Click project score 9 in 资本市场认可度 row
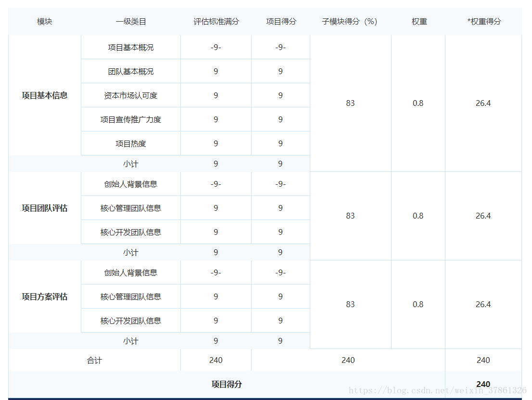532x400 pixels. click(280, 95)
